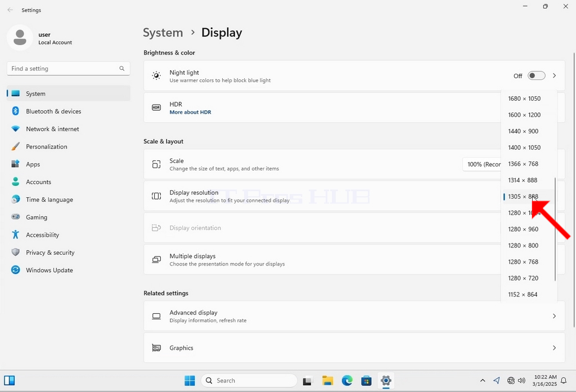Image resolution: width=576 pixels, height=392 pixels.
Task: Open the Multiple displays row
Action: click(x=322, y=259)
